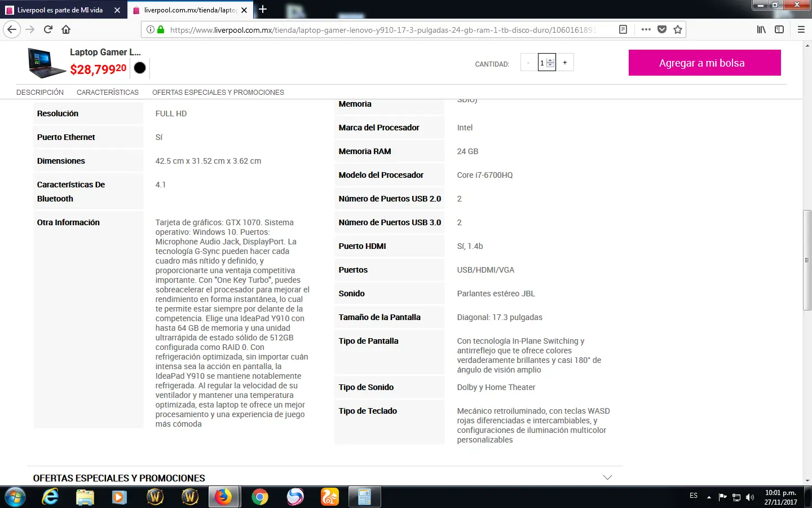Click 'Parlantes estéreo JBL' sound value

click(x=496, y=294)
